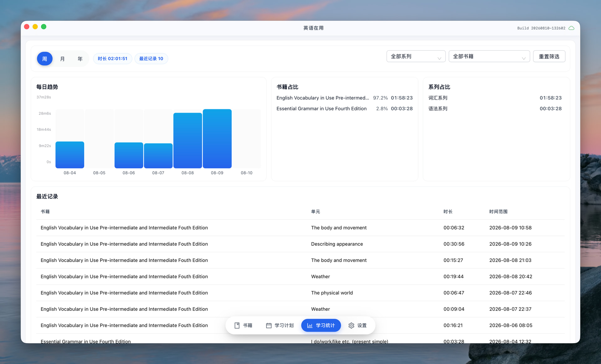This screenshot has width=601, height=364.
Task: Select the 周 (week) period tab
Action: pyautogui.click(x=45, y=59)
